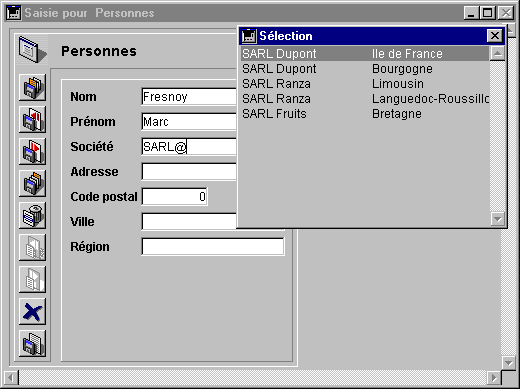The width and height of the screenshot is (520, 389).
Task: Go to last record icon below the red right-arrow icon
Action: tap(32, 183)
